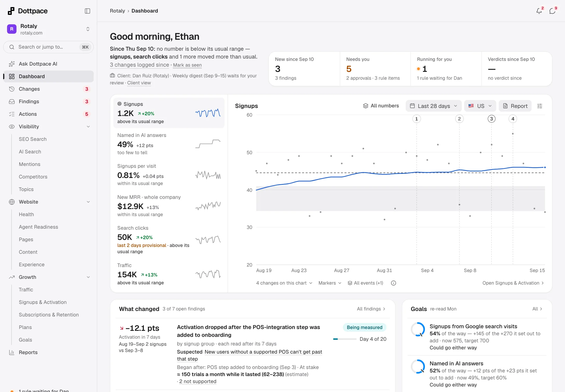Open Subscriptions & Retention page
The image size is (565, 392).
tap(49, 315)
